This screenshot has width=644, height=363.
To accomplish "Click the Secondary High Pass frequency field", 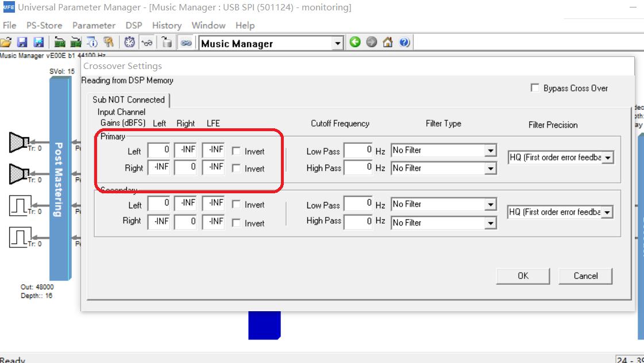I will tap(358, 222).
